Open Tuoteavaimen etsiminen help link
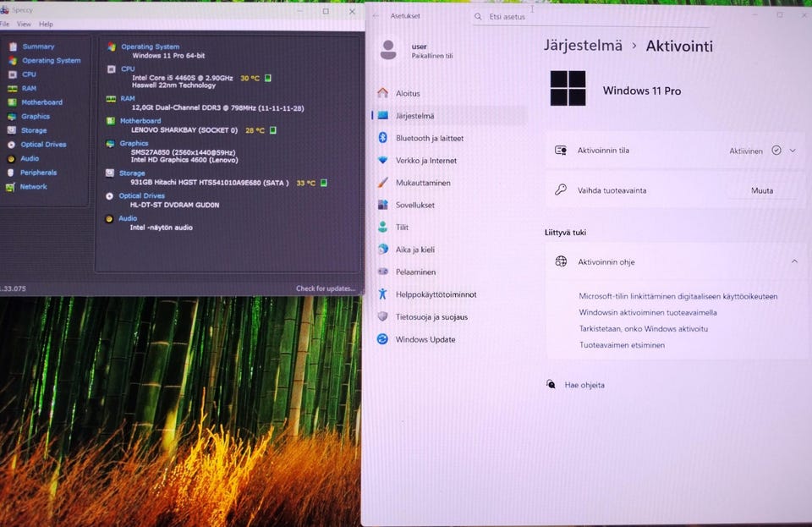 (622, 345)
